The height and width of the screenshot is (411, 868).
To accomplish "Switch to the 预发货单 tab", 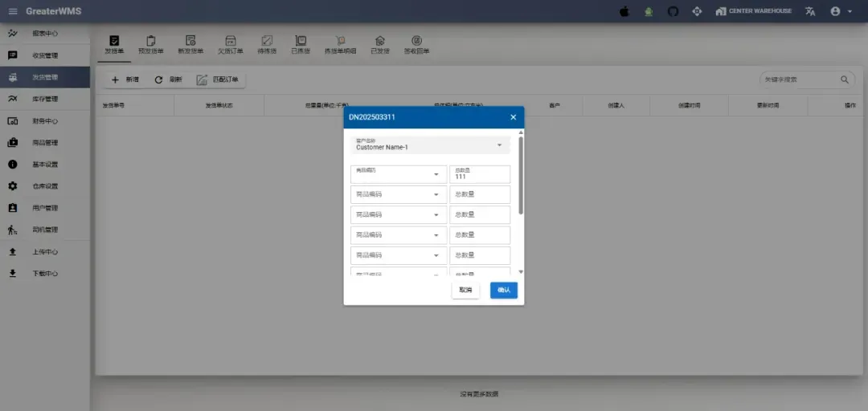I will tap(150, 45).
